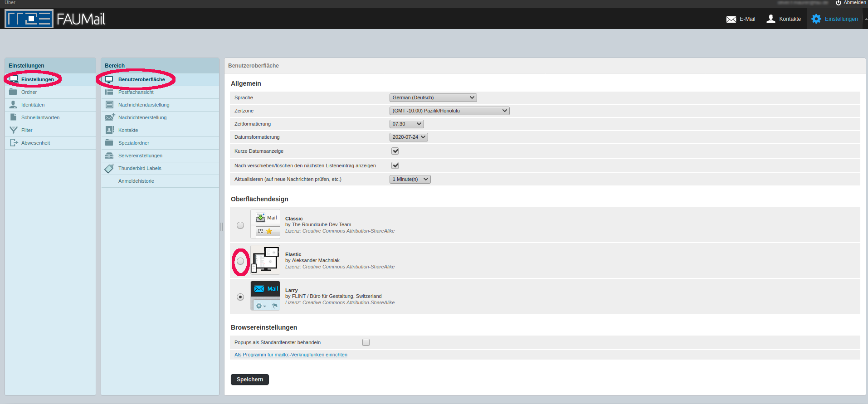The height and width of the screenshot is (404, 868).
Task: Select the Elastic theme radio button
Action: pos(240,261)
